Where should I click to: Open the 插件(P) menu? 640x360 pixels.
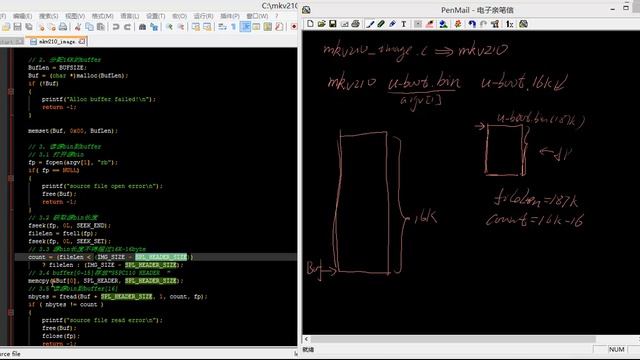click(230, 16)
